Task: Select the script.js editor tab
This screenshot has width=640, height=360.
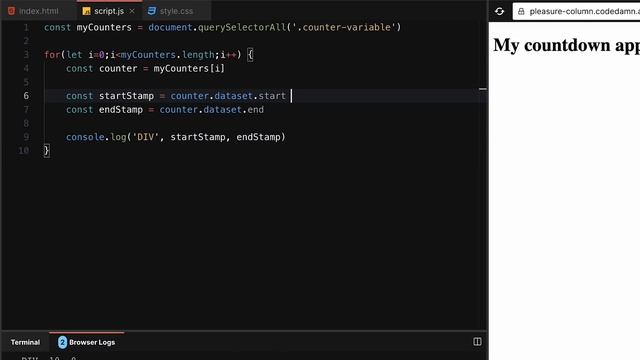Action: (x=109, y=11)
